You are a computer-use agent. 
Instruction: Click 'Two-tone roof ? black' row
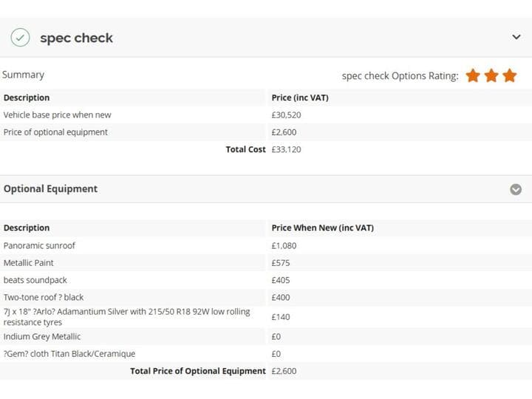coord(266,298)
